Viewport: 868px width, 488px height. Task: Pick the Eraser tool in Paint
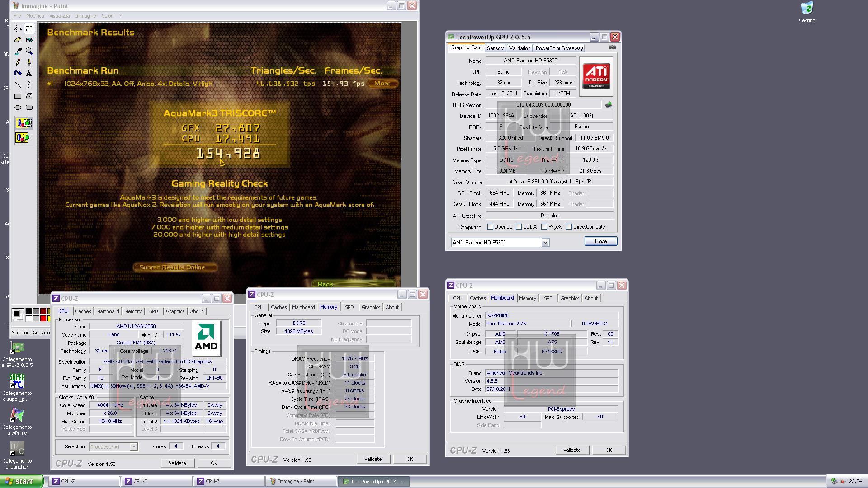tap(18, 40)
